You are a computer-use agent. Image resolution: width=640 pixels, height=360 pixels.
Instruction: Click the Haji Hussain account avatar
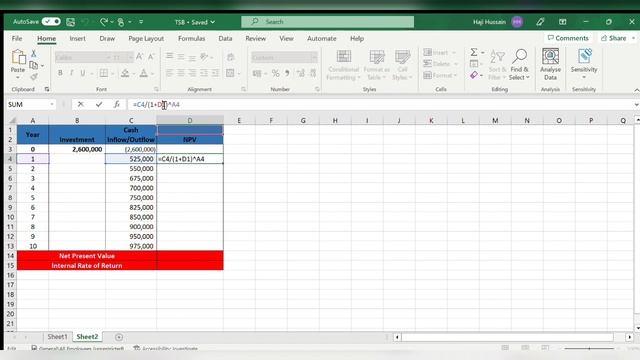pos(517,22)
